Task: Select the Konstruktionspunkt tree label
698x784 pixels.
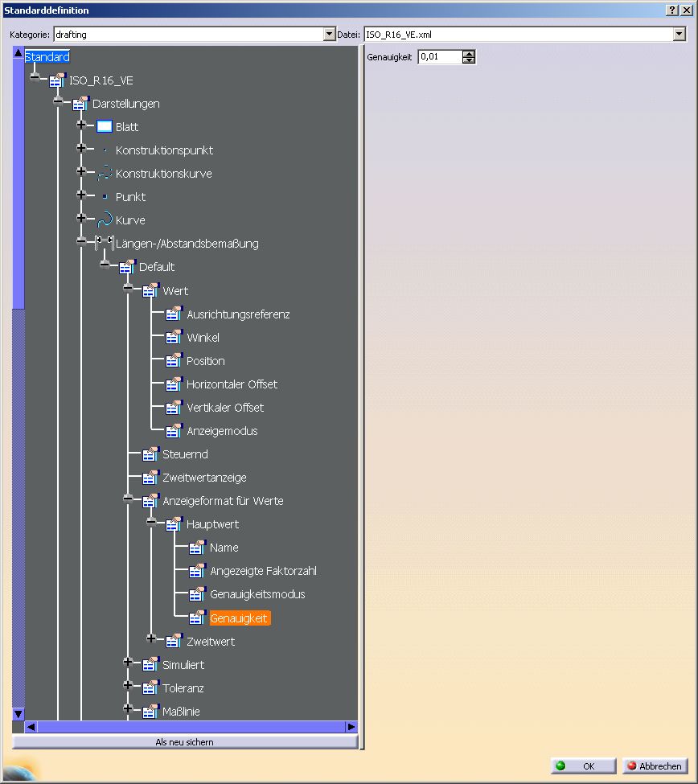Action: pyautogui.click(x=164, y=150)
